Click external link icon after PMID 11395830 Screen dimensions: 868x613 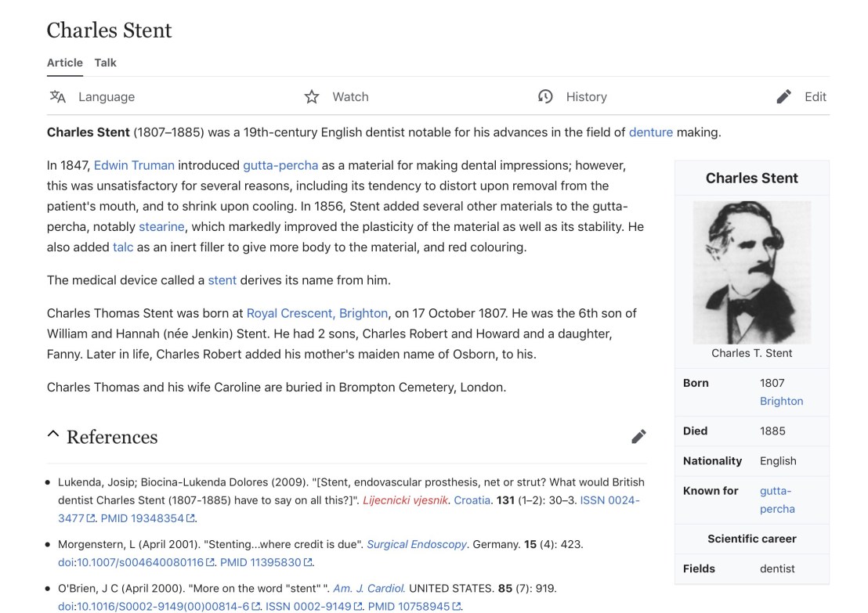[x=308, y=562]
